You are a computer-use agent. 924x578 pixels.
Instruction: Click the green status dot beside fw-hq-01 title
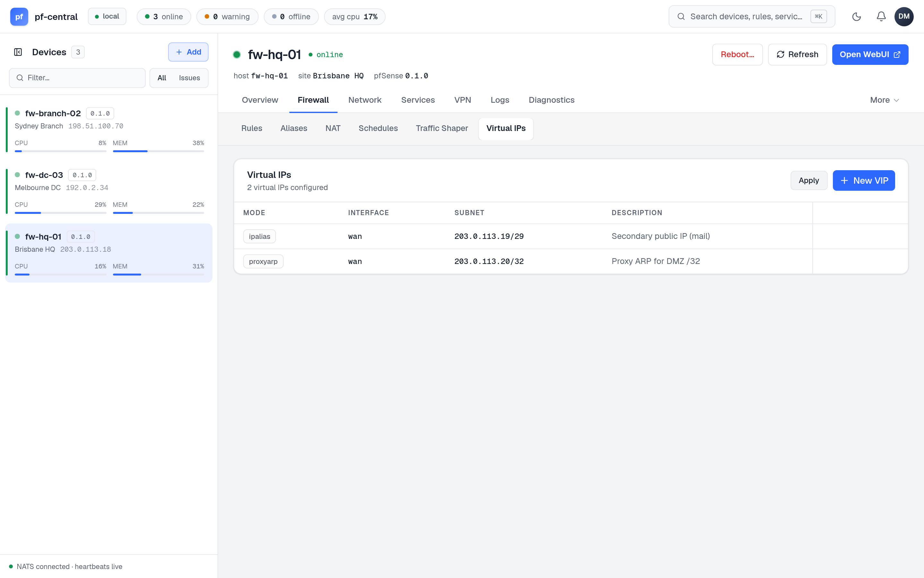point(237,55)
